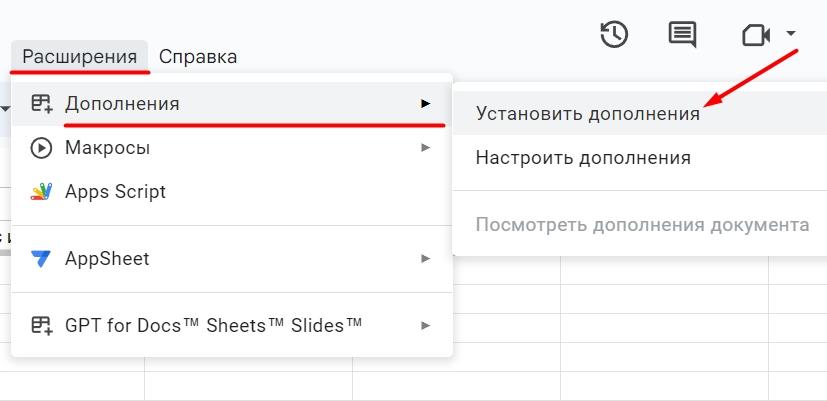This screenshot has height=401, width=827.
Task: Choose Настроить дополнения
Action: tap(583, 157)
